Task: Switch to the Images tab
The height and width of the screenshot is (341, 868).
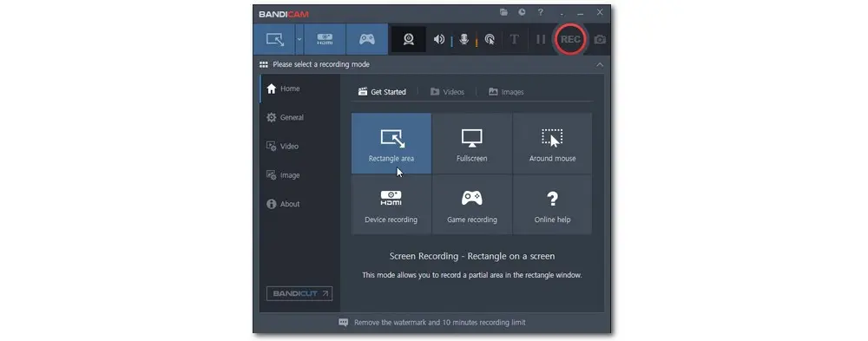Action: point(506,92)
